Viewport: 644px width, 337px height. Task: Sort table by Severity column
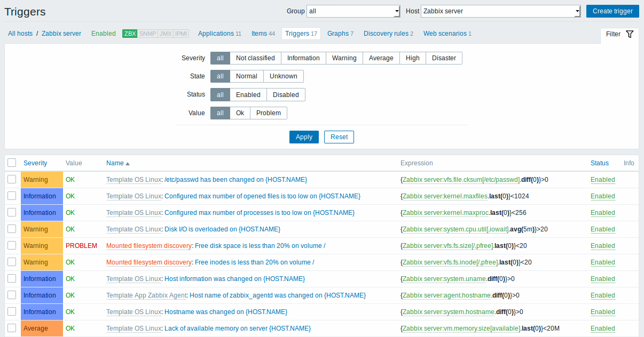click(x=35, y=163)
